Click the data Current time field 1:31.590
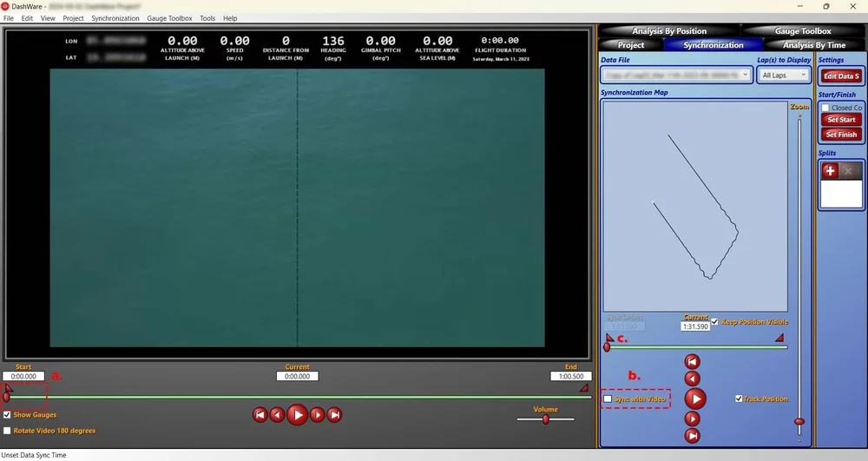This screenshot has width=868, height=461. click(695, 326)
